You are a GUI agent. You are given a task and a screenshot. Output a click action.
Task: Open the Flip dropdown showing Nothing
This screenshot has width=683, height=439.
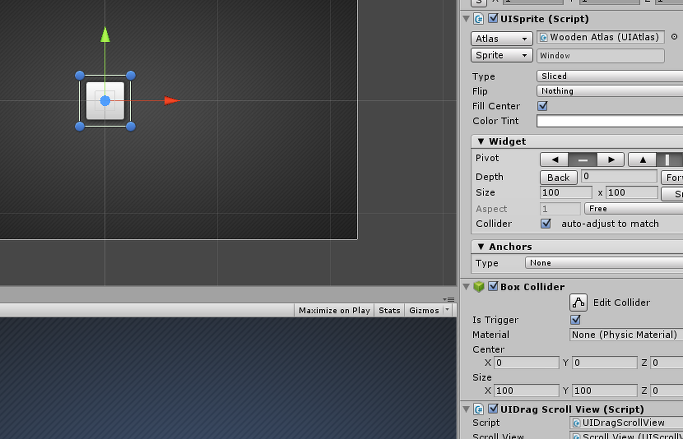(x=610, y=91)
